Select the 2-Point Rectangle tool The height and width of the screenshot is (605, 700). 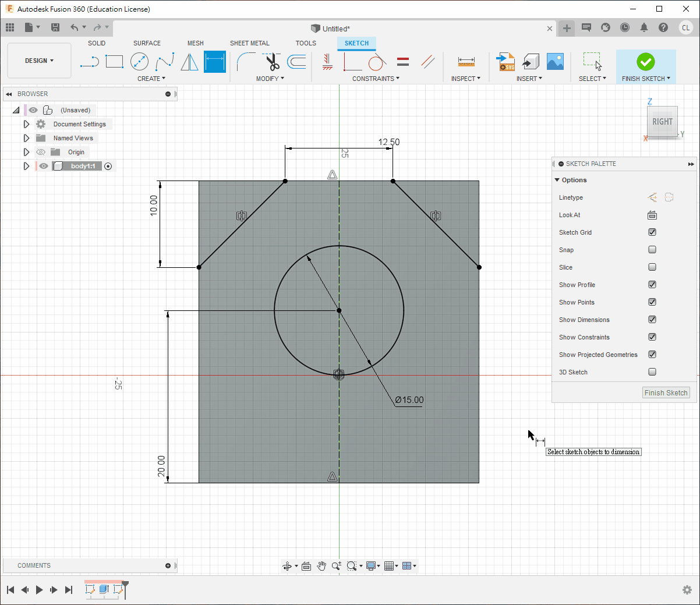114,62
